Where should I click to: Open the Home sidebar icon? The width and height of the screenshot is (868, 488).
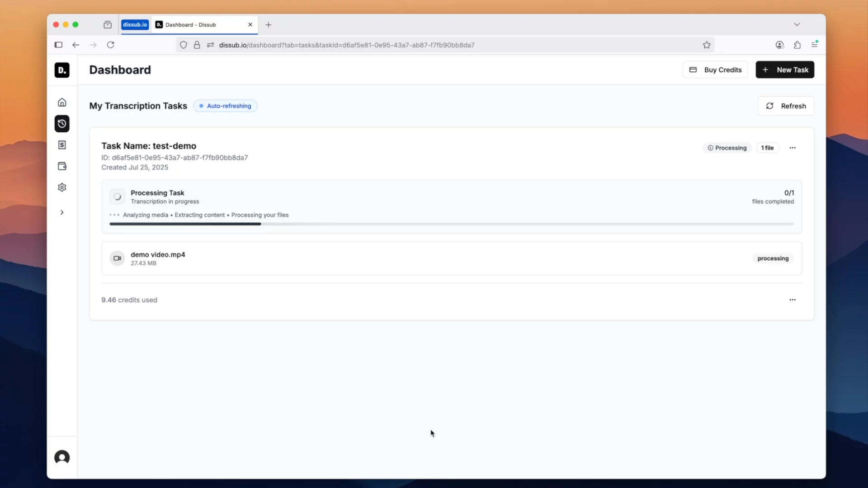[62, 103]
